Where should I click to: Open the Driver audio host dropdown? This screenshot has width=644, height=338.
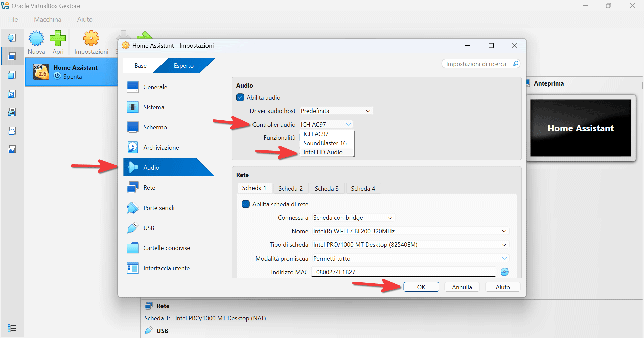coord(336,111)
